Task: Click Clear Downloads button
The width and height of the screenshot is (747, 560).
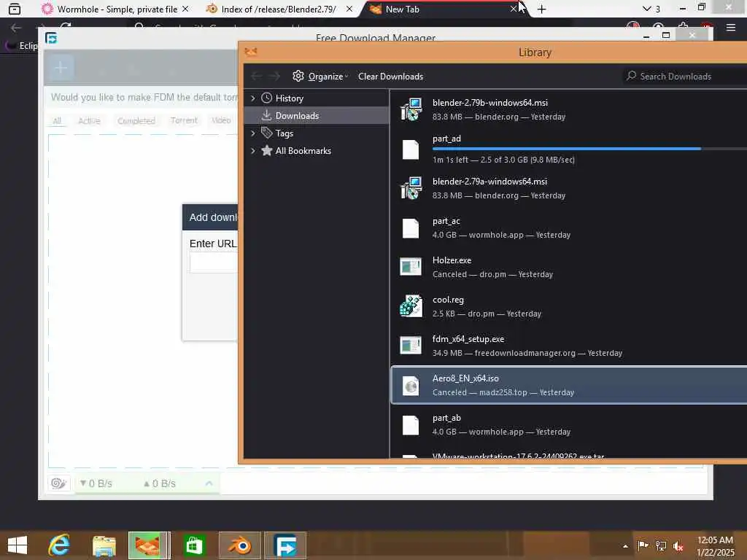Action: (x=391, y=76)
